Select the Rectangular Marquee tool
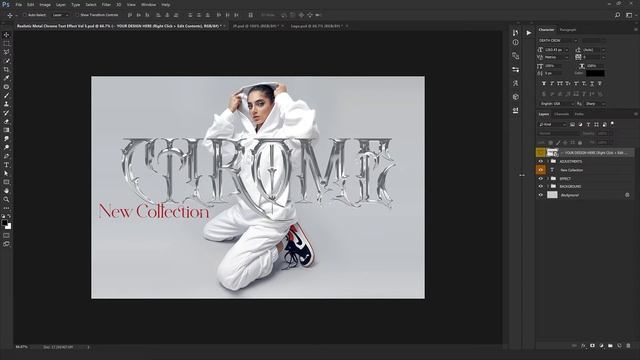 [x=7, y=44]
